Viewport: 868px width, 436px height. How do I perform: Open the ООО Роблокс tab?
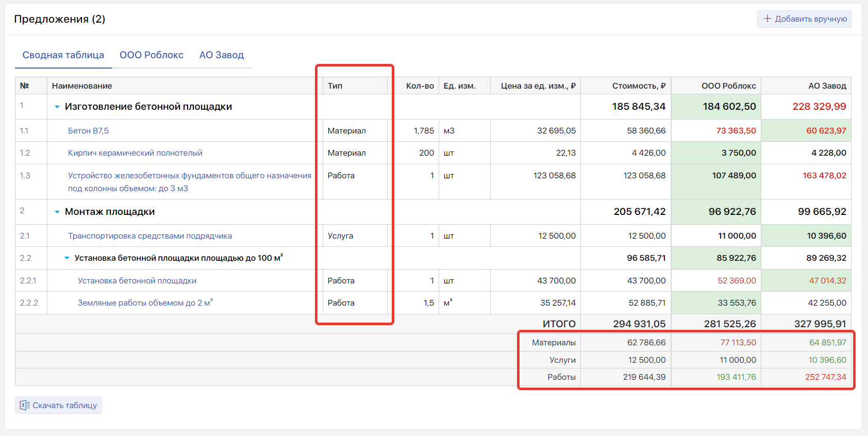click(x=152, y=55)
